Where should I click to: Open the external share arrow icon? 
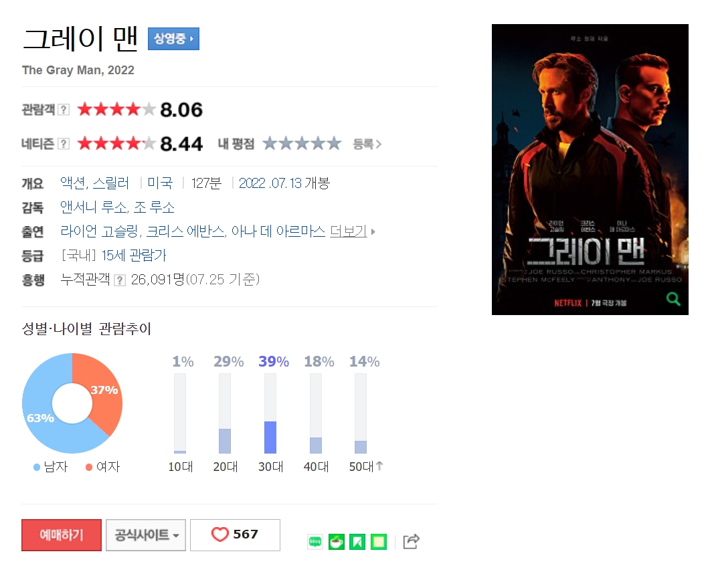(411, 541)
